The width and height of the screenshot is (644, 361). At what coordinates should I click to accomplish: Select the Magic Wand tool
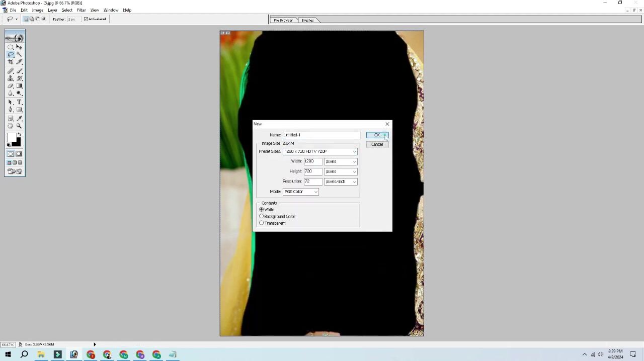[19, 54]
